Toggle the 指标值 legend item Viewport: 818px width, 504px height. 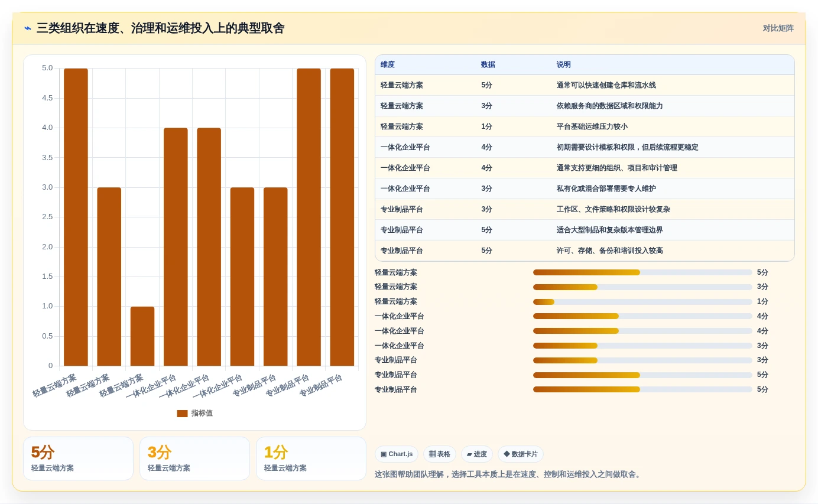pos(194,414)
